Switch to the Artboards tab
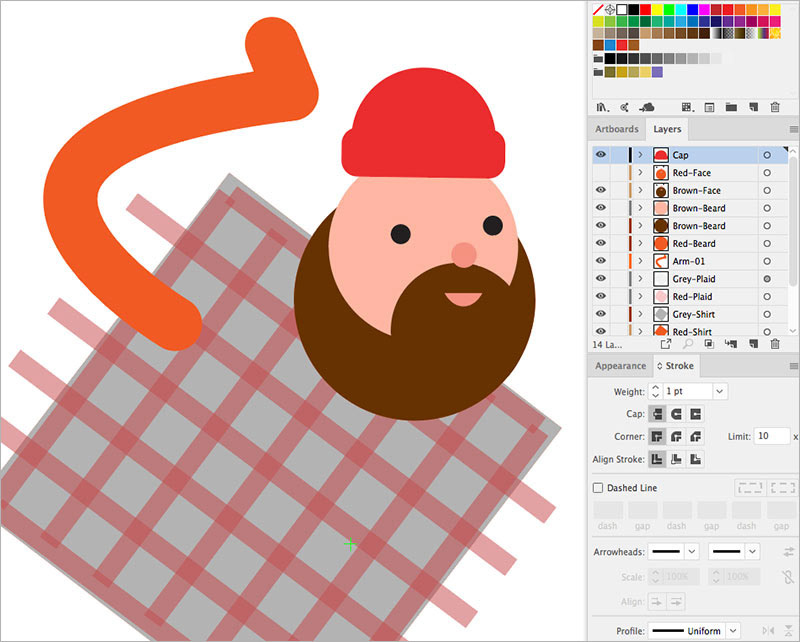 pos(617,129)
